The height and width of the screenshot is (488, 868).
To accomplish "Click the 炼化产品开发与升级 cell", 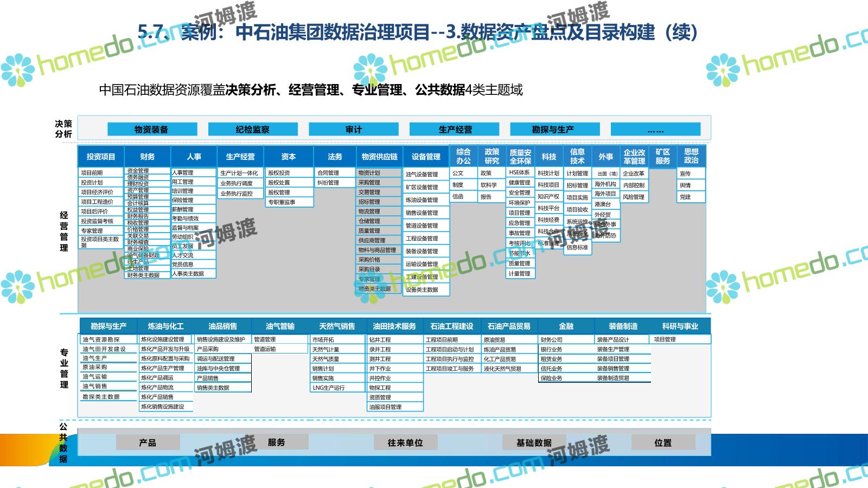I will point(166,349).
